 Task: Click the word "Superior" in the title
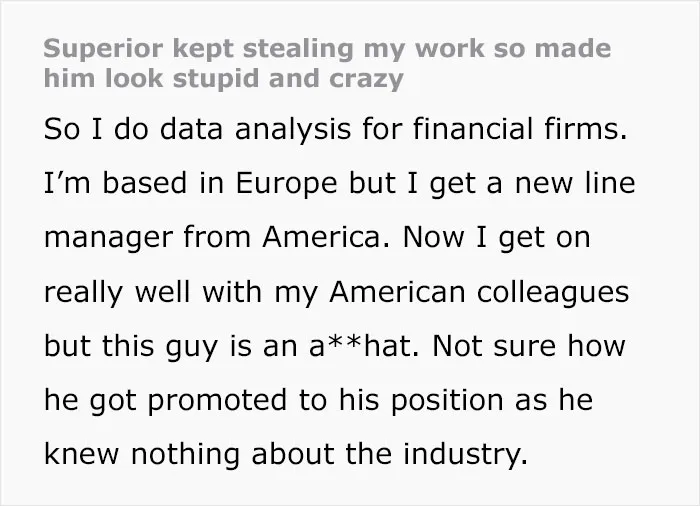(103, 50)
